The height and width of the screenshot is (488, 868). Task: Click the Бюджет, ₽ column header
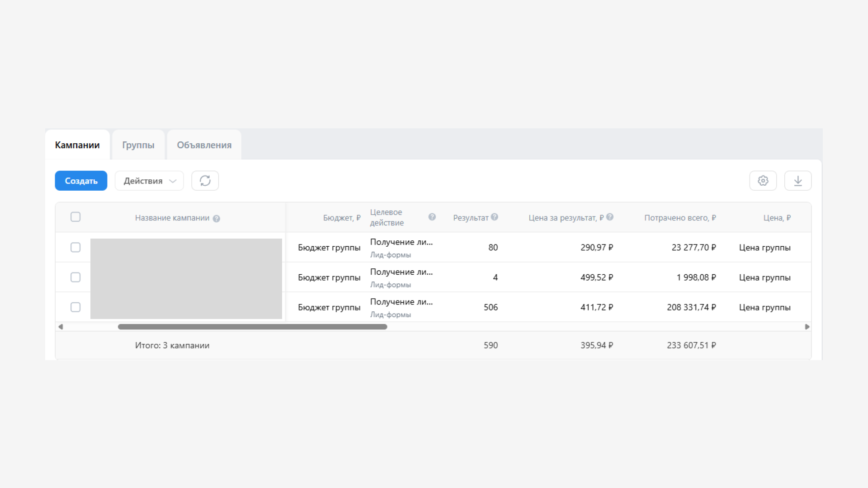coord(342,218)
